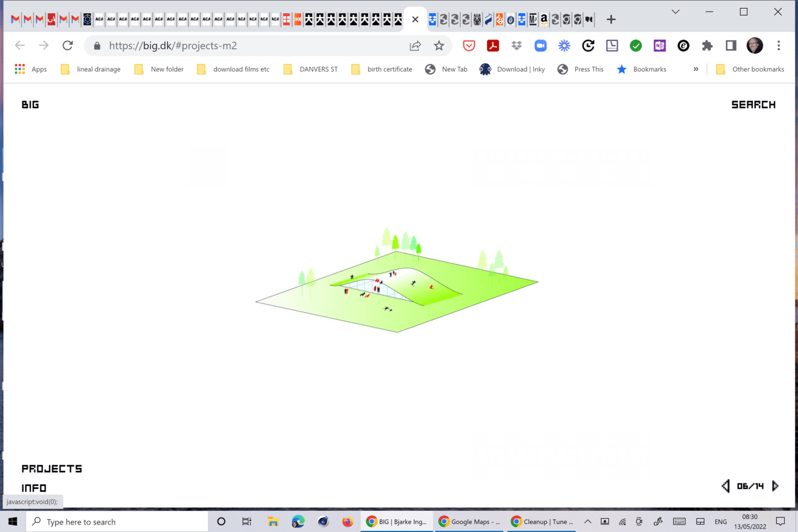The width and height of the screenshot is (798, 532).
Task: Toggle the browser side panel
Action: (731, 46)
